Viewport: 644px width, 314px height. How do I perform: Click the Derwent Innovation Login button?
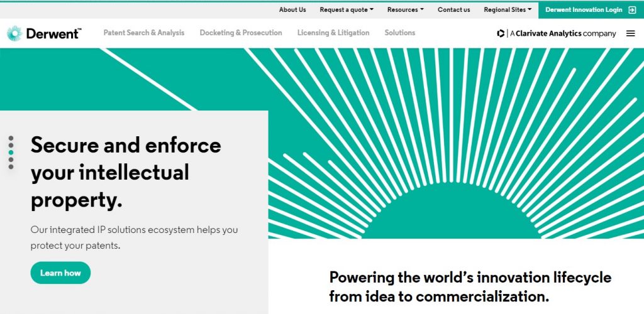tap(591, 10)
